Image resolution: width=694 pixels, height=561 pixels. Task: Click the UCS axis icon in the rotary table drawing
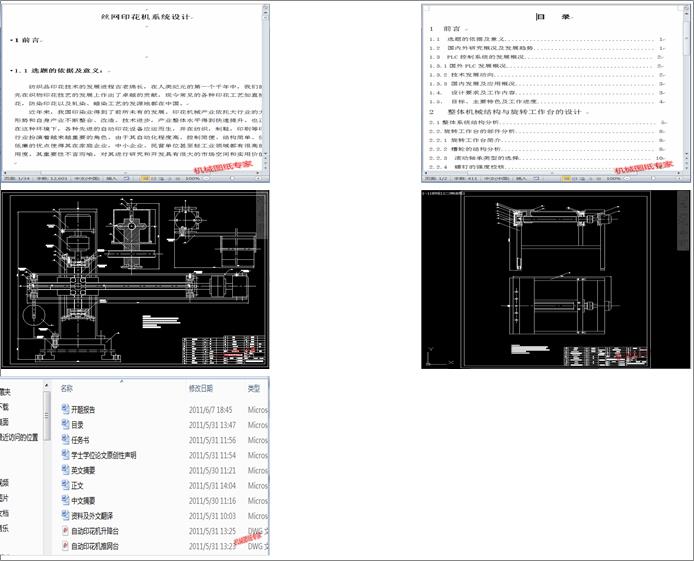(x=440, y=357)
